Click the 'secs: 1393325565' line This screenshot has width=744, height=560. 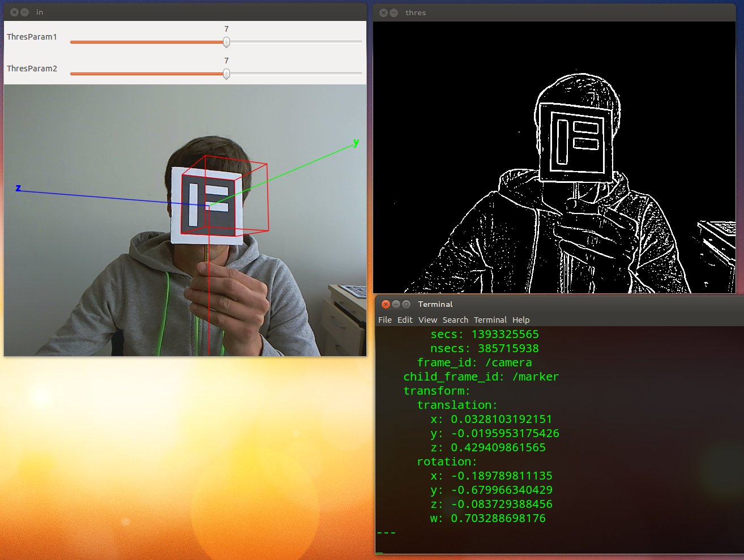485,334
